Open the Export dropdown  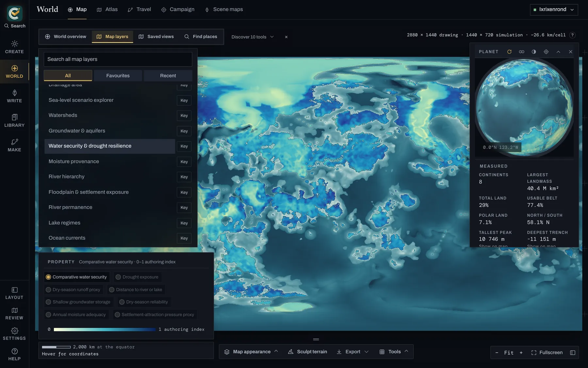pos(352,352)
